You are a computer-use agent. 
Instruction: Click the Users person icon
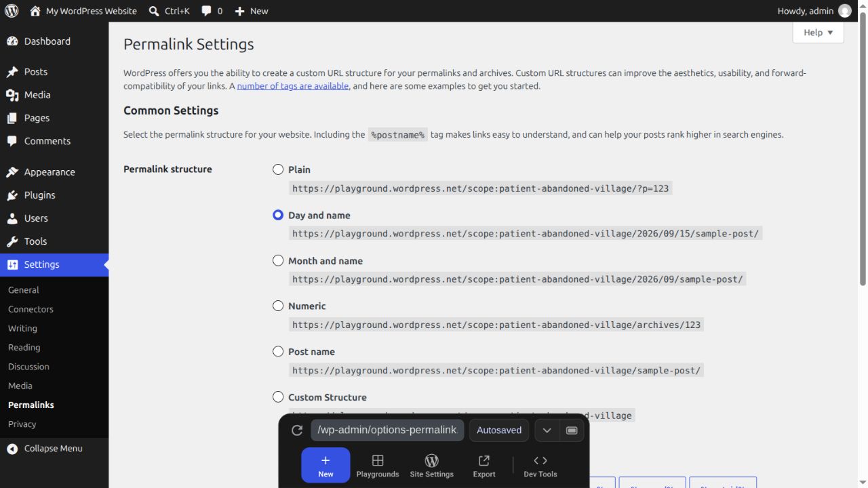pyautogui.click(x=12, y=218)
